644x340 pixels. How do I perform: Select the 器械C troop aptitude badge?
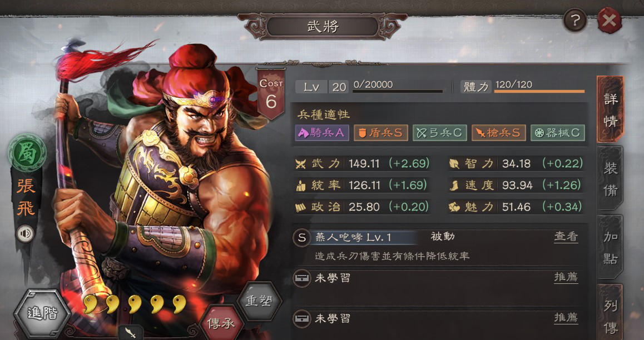click(558, 133)
